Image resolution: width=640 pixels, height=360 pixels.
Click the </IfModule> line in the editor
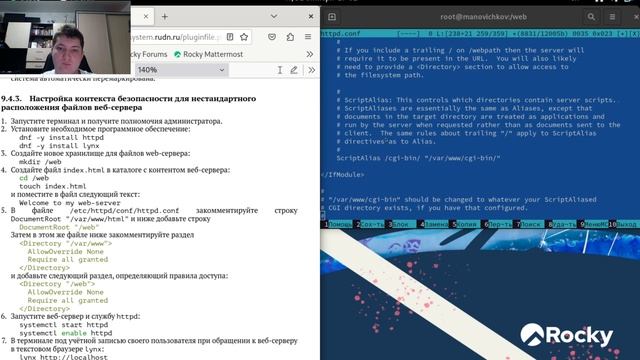click(x=342, y=175)
